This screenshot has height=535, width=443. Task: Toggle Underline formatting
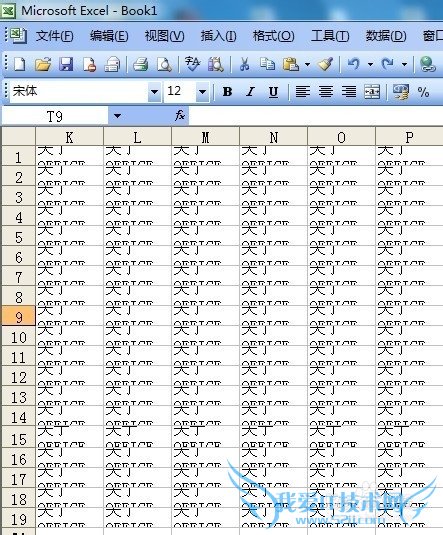(273, 91)
